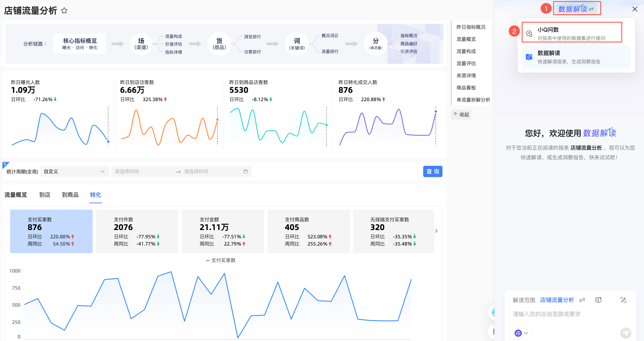
Task: Open the 数据解读 mode switcher at top
Action: coord(576,9)
